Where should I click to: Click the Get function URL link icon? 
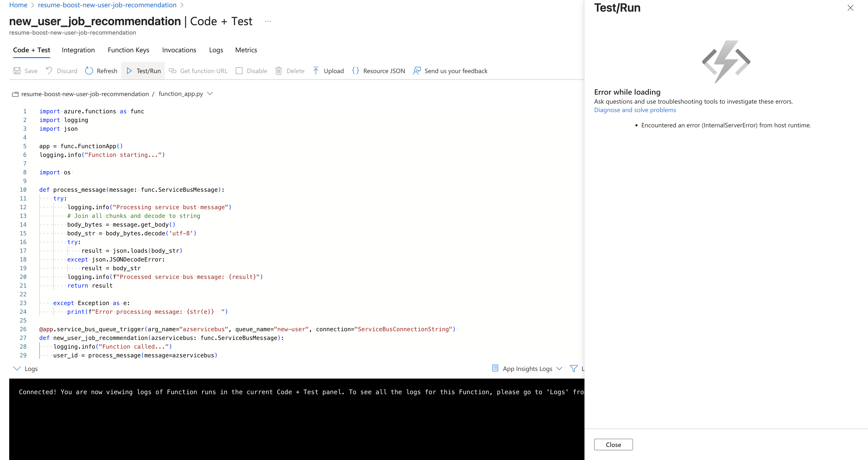tap(173, 71)
